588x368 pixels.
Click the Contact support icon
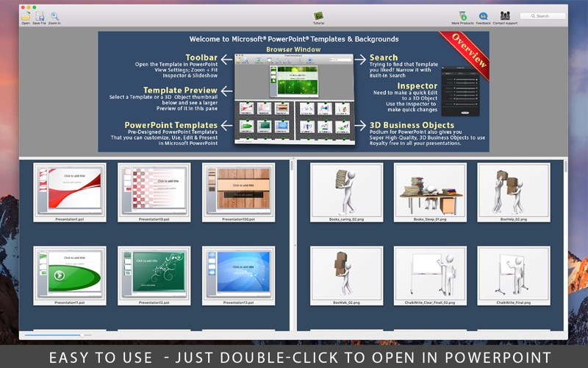click(505, 15)
